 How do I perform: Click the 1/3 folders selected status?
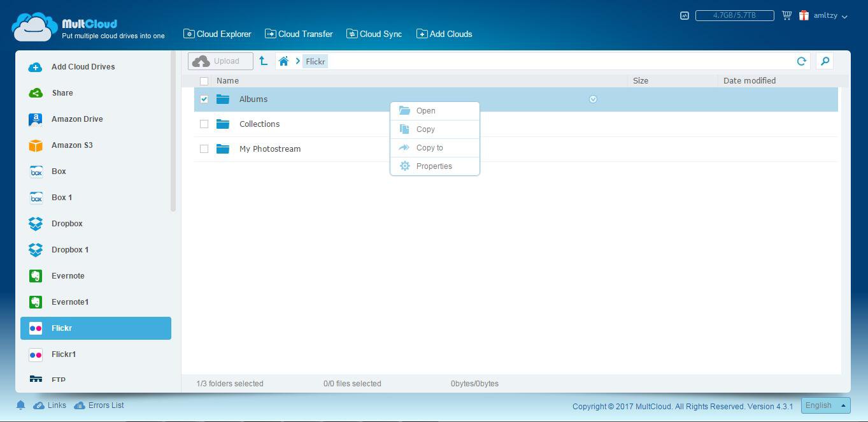[230, 384]
